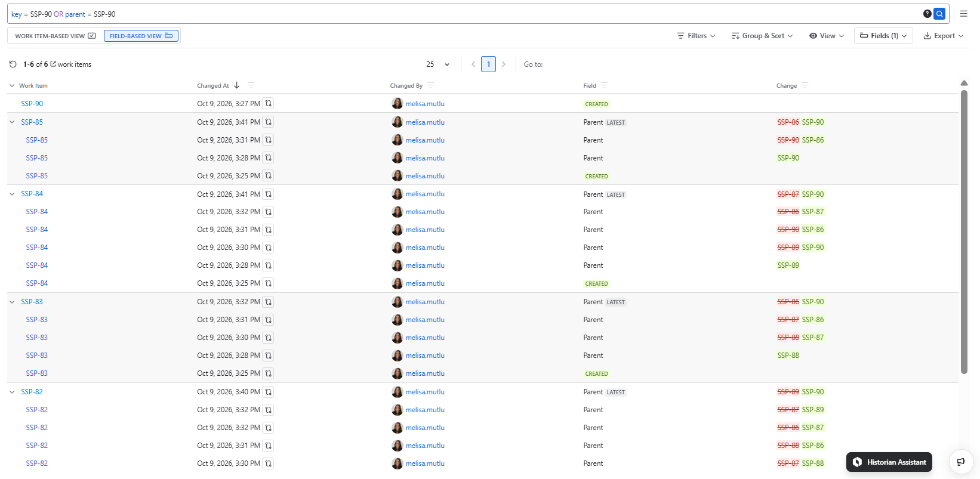980x479 pixels.
Task: Click the refresh icon beside 1-6 of 6
Action: pyautogui.click(x=13, y=64)
